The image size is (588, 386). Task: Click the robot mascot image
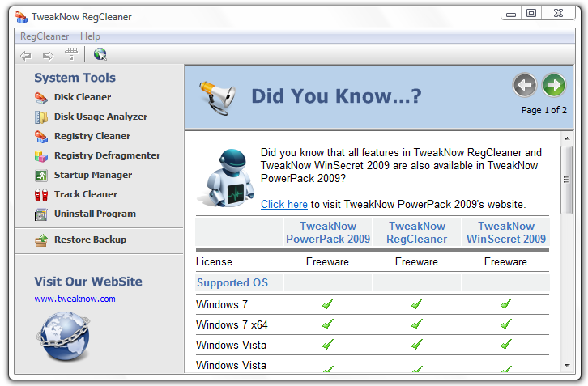click(226, 178)
